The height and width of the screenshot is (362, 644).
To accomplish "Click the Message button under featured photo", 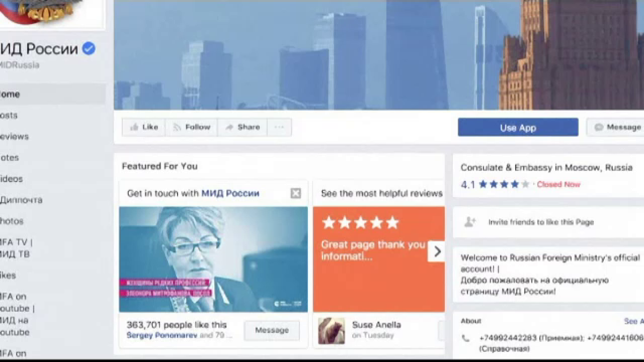I will (272, 330).
